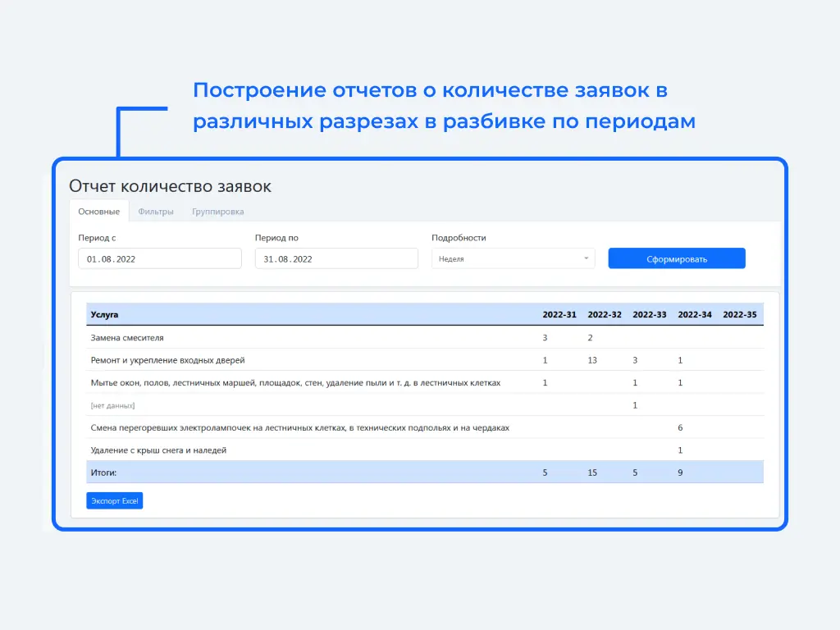The width and height of the screenshot is (840, 630).
Task: Click the 2022-34 column header
Action: [x=695, y=315]
